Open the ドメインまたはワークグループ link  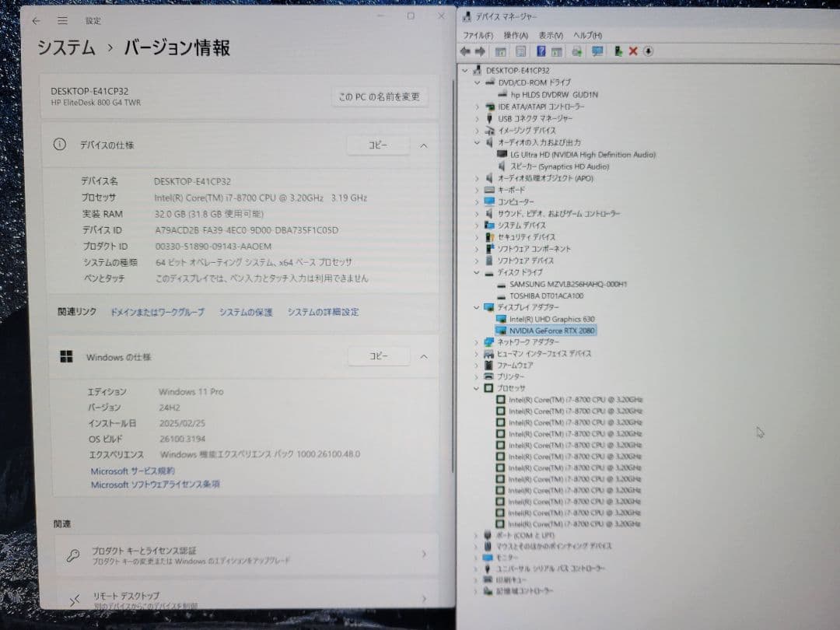(157, 313)
